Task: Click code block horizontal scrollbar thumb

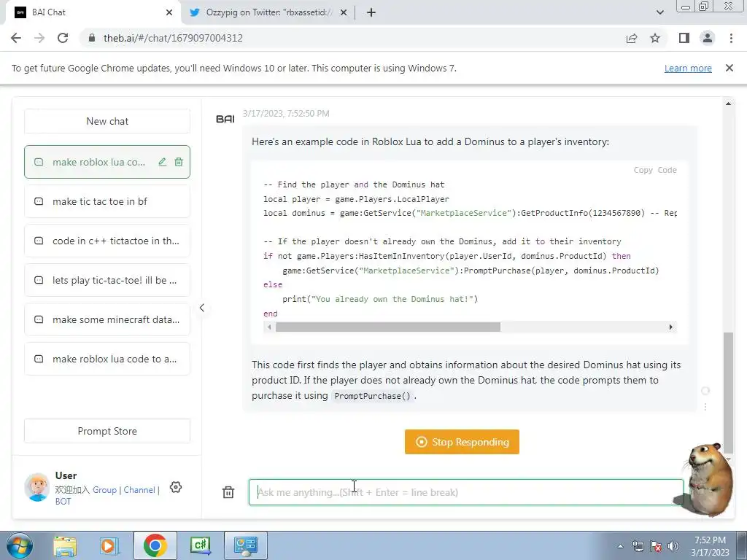Action: pos(388,327)
